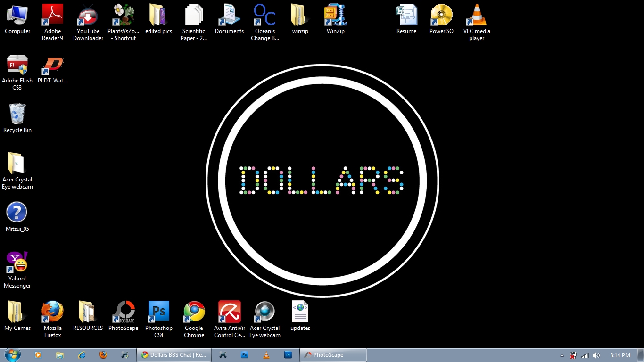
Task: Select the PLDT-Wat... shortcut icon
Action: [53, 69]
